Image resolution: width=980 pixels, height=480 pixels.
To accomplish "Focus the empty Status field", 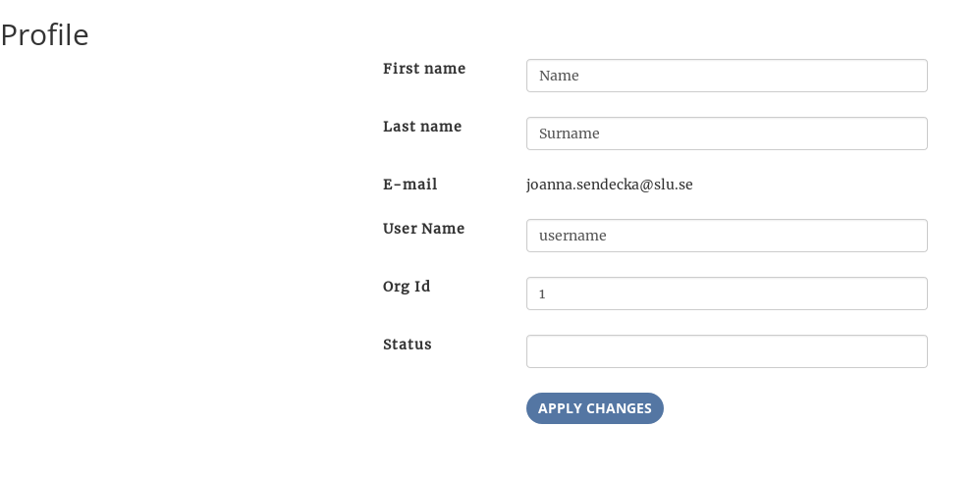I will tap(727, 351).
